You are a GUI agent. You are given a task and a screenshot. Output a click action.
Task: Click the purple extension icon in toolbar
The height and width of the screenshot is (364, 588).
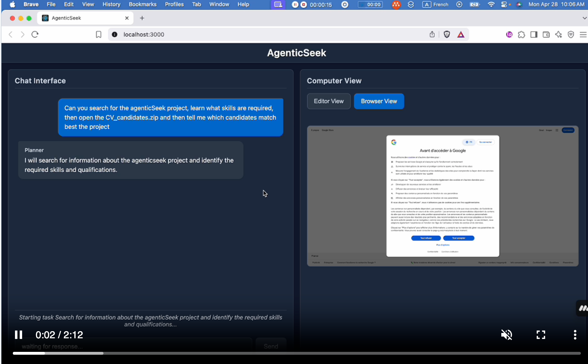[509, 34]
